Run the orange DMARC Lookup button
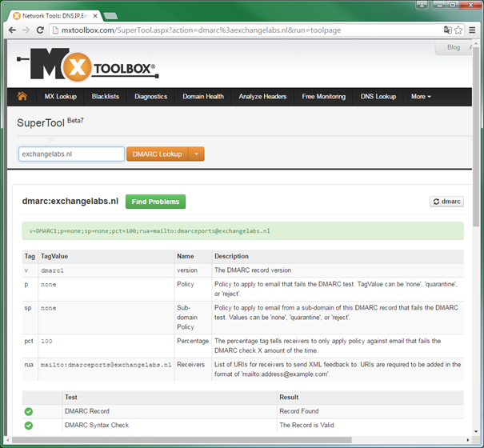 (x=157, y=154)
